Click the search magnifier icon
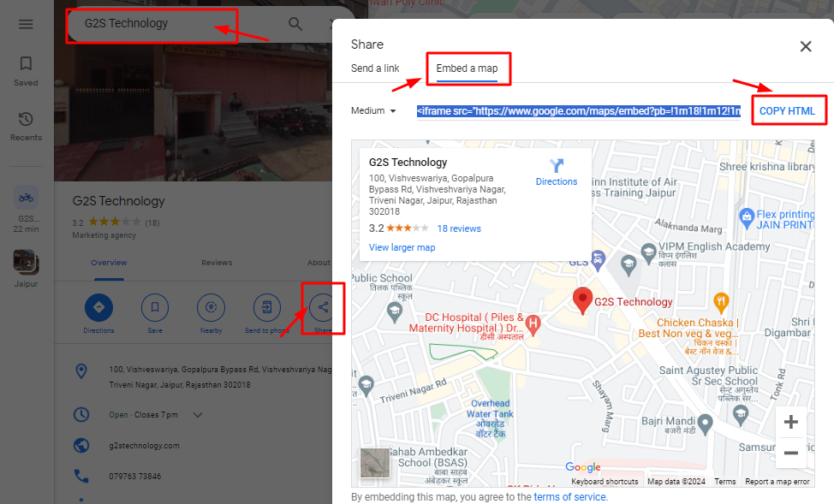Screen dimensions: 834x504 (x=295, y=24)
